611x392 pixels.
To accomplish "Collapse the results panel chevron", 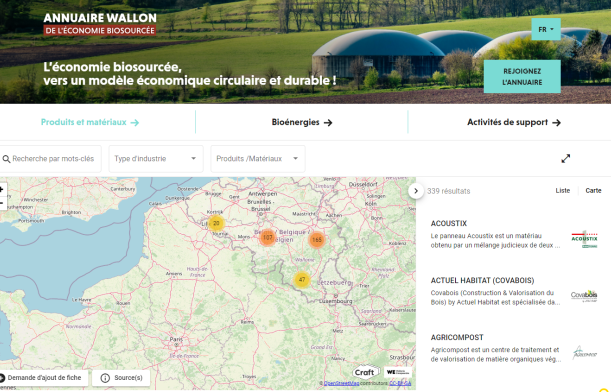I will pyautogui.click(x=416, y=191).
